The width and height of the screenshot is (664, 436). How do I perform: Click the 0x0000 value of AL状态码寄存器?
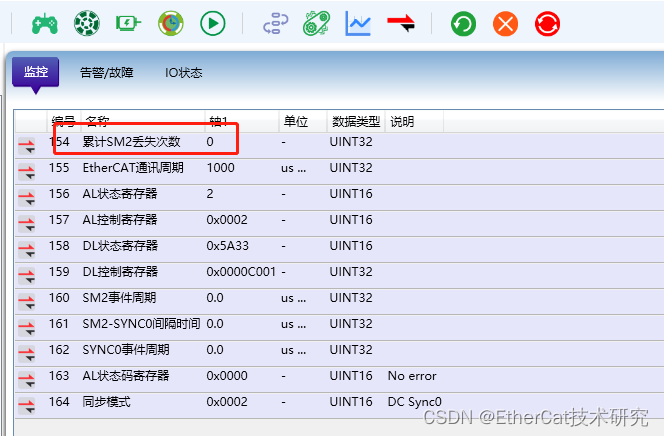tap(227, 376)
